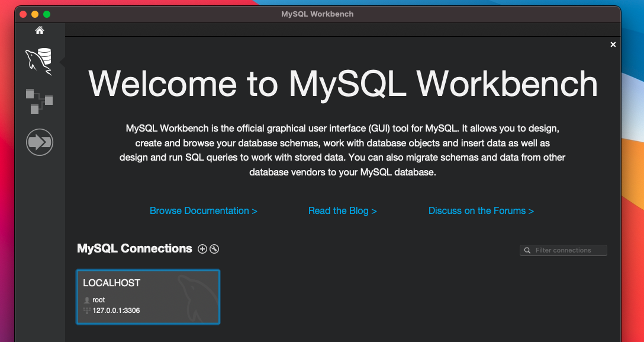Screen dimensions: 644x342
Task: Open the LOCALHOST connection tile
Action: [148, 297]
